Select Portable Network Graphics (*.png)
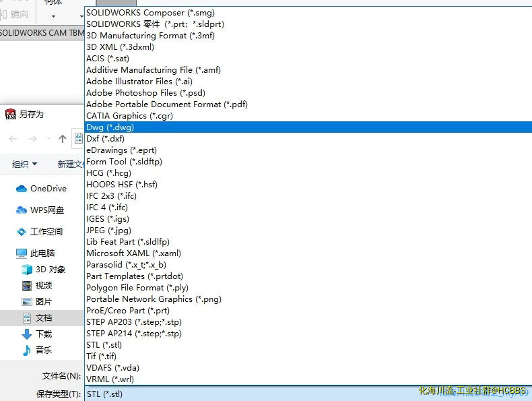The width and height of the screenshot is (532, 401). tap(308, 299)
